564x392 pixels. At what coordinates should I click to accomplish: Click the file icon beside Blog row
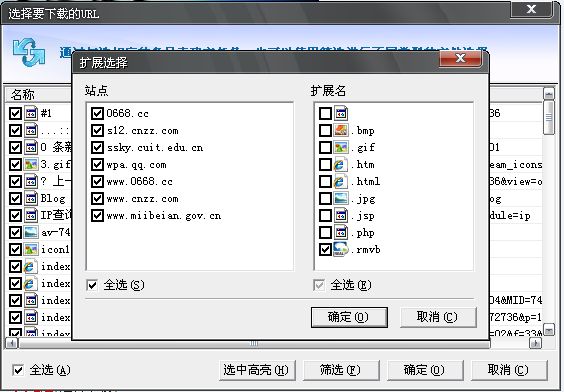tap(31, 198)
